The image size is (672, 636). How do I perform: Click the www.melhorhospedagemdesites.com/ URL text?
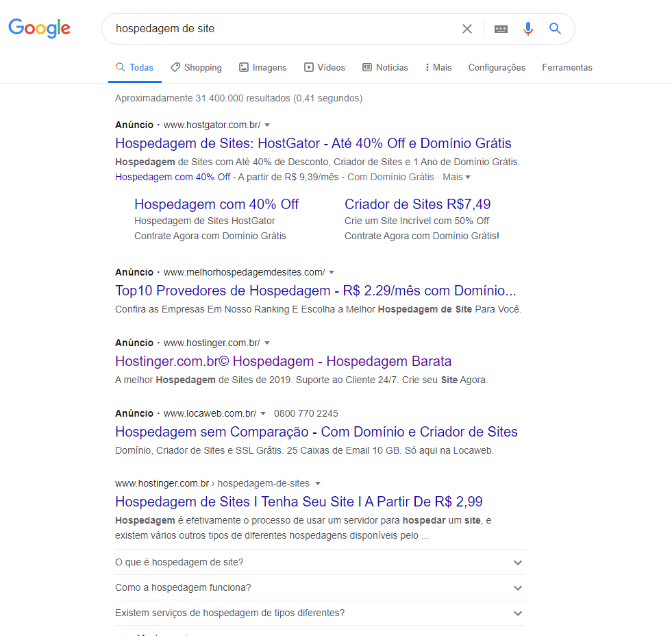(x=245, y=272)
